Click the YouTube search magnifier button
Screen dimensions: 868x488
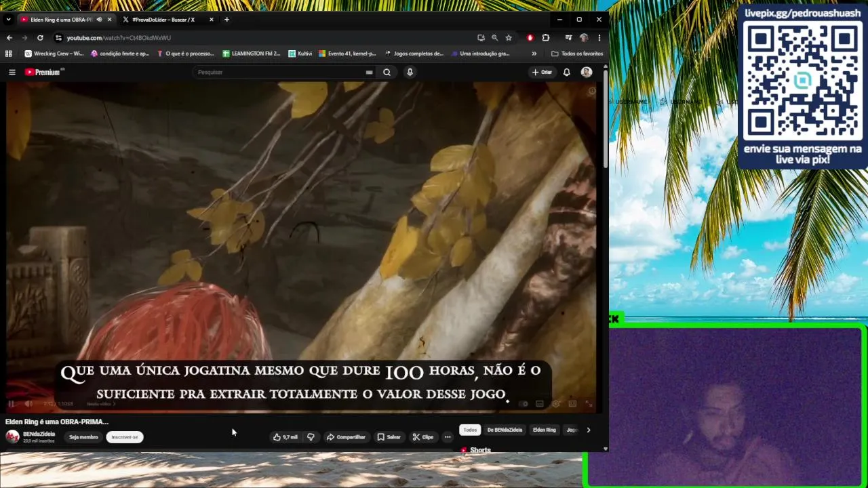click(x=387, y=72)
